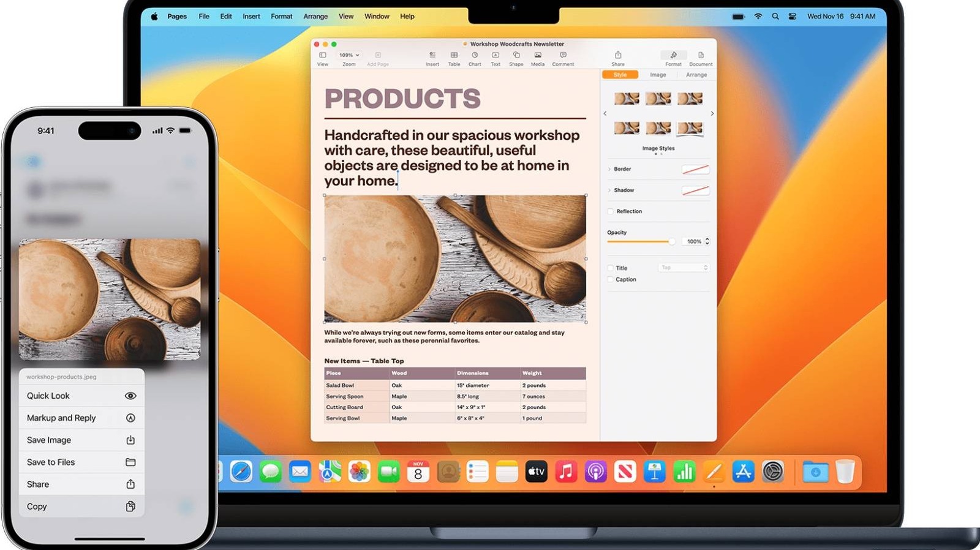Expand the Shadow disclosure triangle
The width and height of the screenshot is (980, 550).
609,190
